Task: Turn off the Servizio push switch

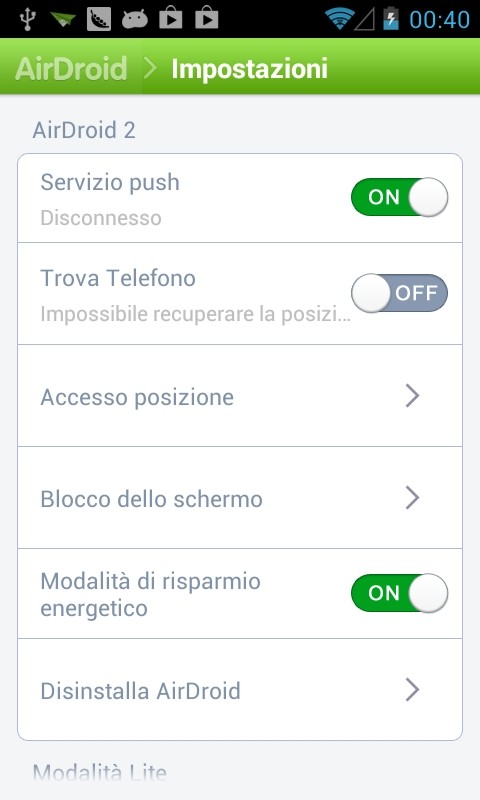Action: pos(399,197)
